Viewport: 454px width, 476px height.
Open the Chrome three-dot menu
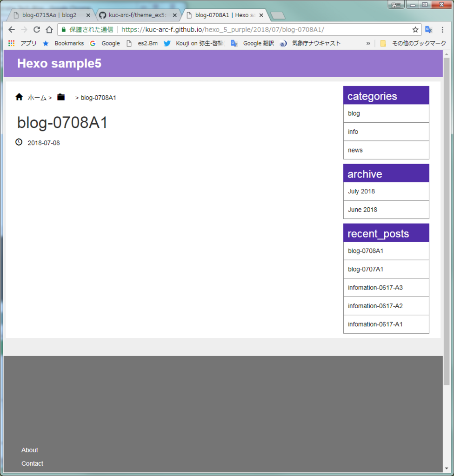click(442, 29)
